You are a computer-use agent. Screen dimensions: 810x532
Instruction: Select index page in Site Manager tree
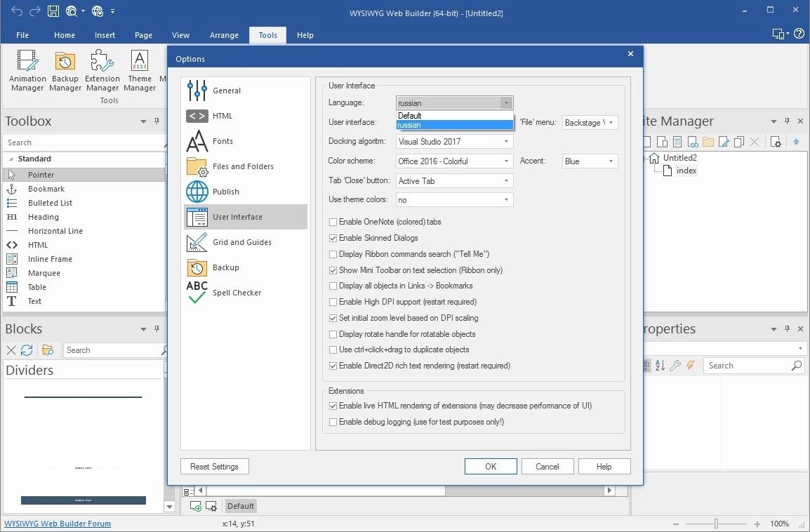point(686,171)
